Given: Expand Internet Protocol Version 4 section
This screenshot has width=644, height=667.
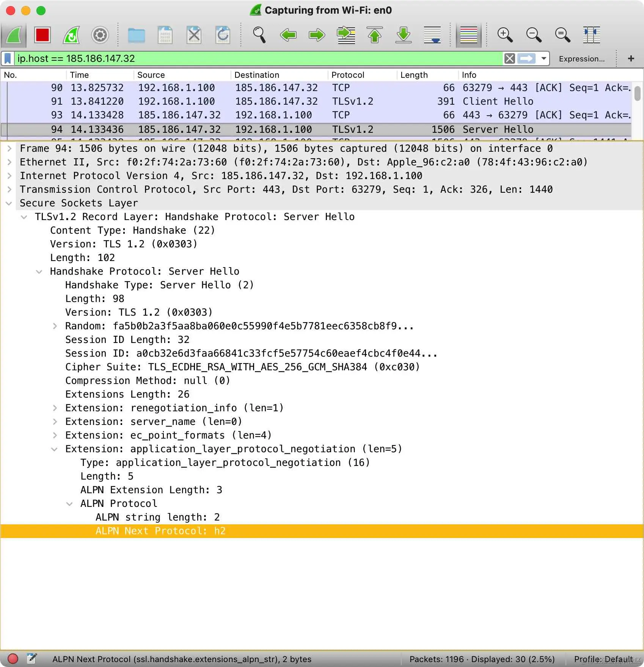Looking at the screenshot, I should [x=9, y=176].
